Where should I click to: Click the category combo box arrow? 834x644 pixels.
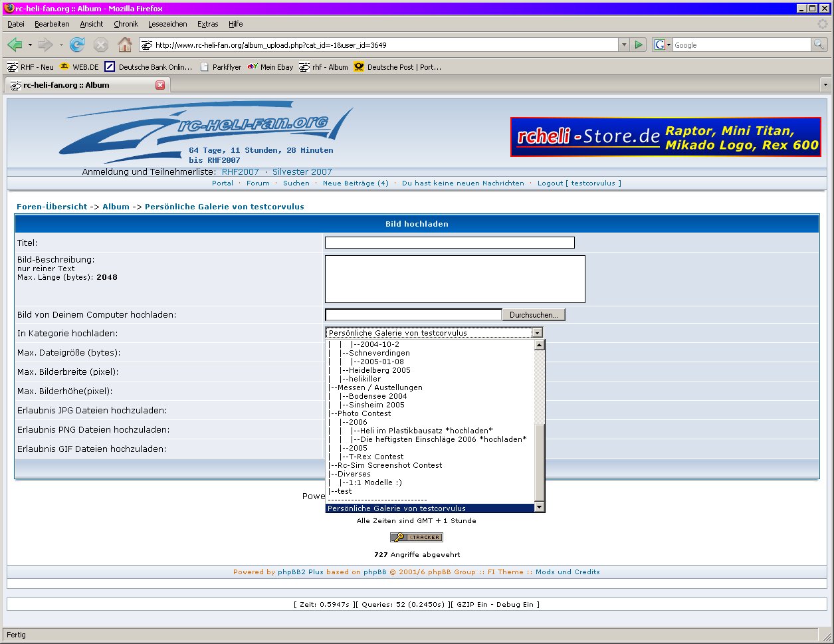pos(537,333)
